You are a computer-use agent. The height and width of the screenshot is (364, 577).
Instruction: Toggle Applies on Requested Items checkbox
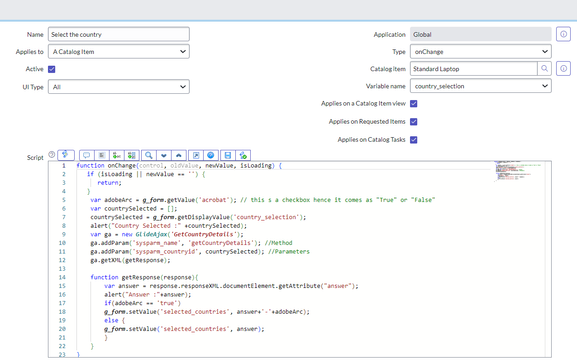(x=414, y=122)
